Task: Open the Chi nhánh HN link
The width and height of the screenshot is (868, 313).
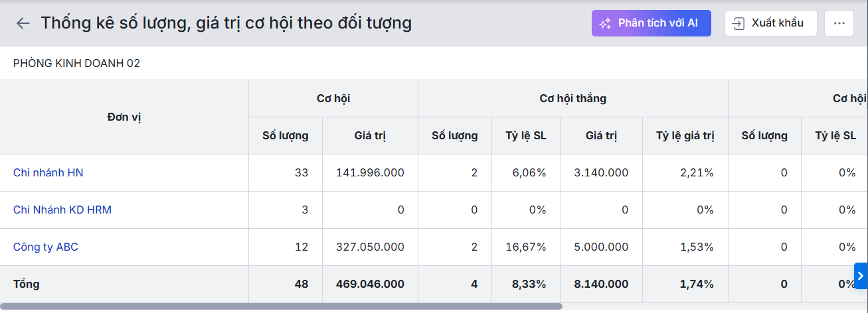Action: 48,172
